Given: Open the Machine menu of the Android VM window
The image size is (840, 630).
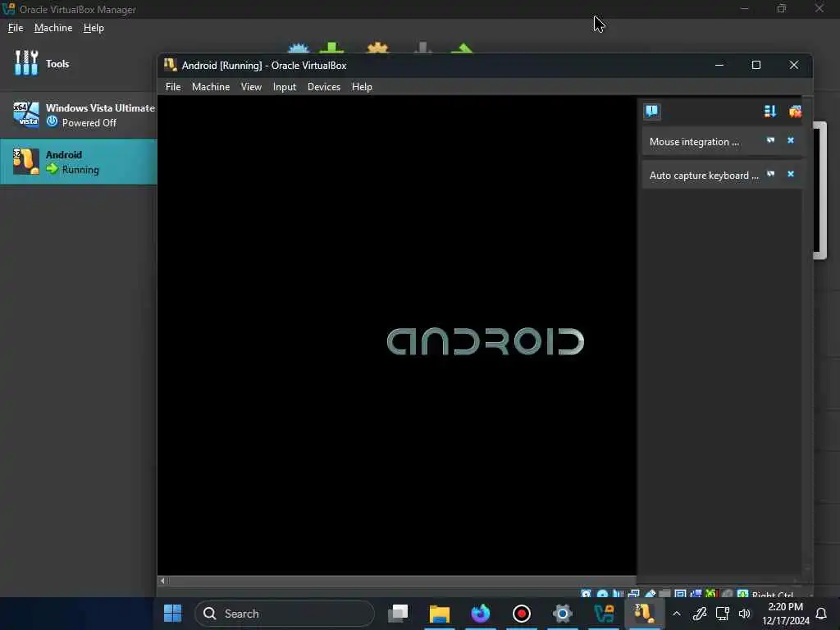Looking at the screenshot, I should tap(211, 87).
